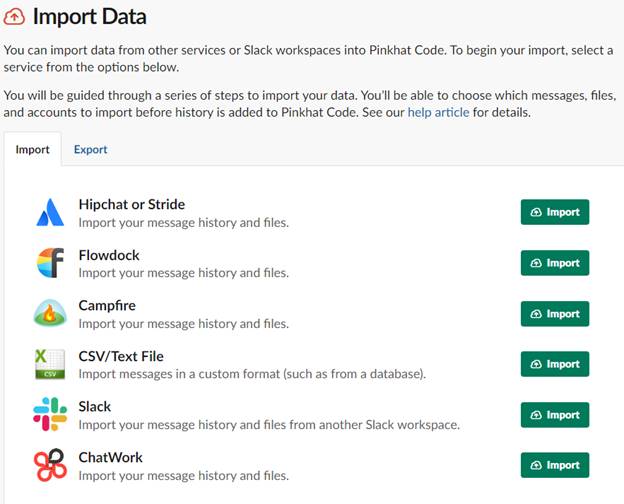Click the paragraph starting 'You will be guided'
This screenshot has height=504, width=624.
pyautogui.click(x=310, y=104)
